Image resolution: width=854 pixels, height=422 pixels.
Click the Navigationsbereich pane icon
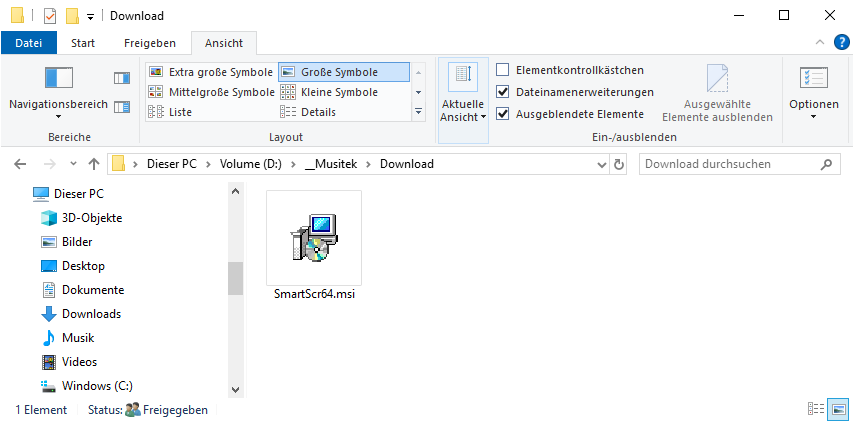tap(59, 79)
